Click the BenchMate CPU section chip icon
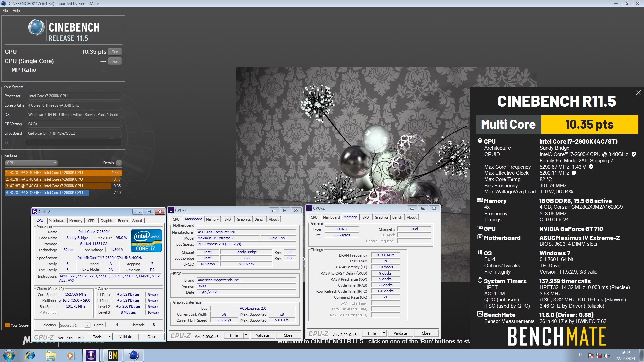The image size is (644, 362). tap(480, 141)
